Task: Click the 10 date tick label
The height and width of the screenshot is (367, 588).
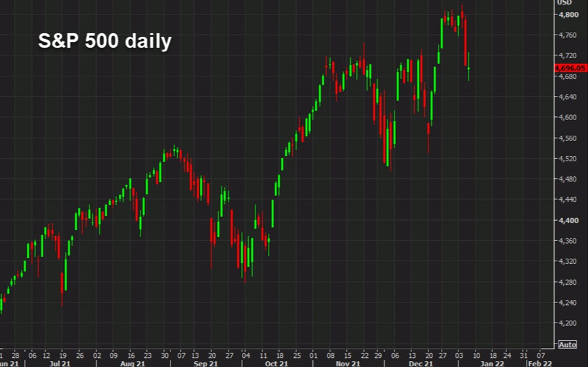Action: point(476,355)
